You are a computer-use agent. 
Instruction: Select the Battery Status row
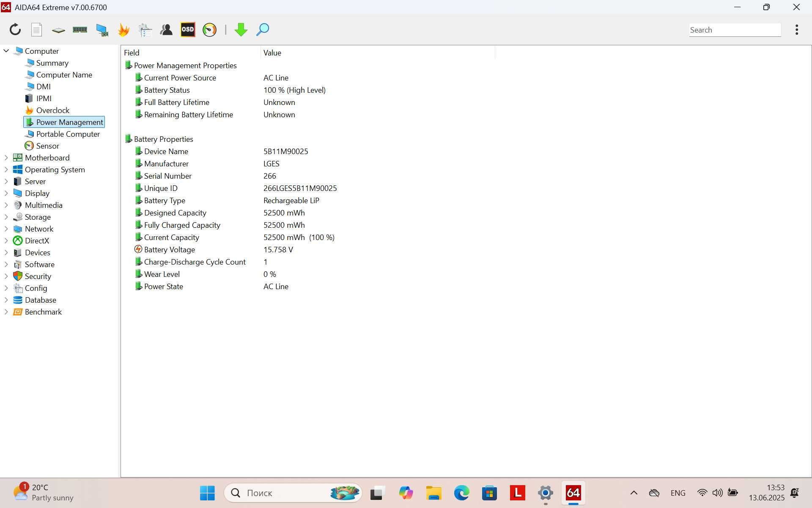pos(308,90)
